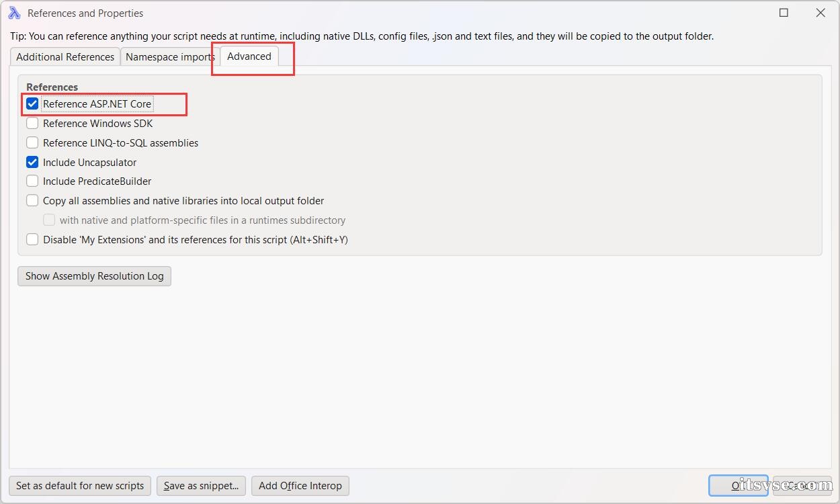Tick Reference LINQ-to-SQL assemblies checkbox
This screenshot has width=840, height=504.
tap(32, 142)
